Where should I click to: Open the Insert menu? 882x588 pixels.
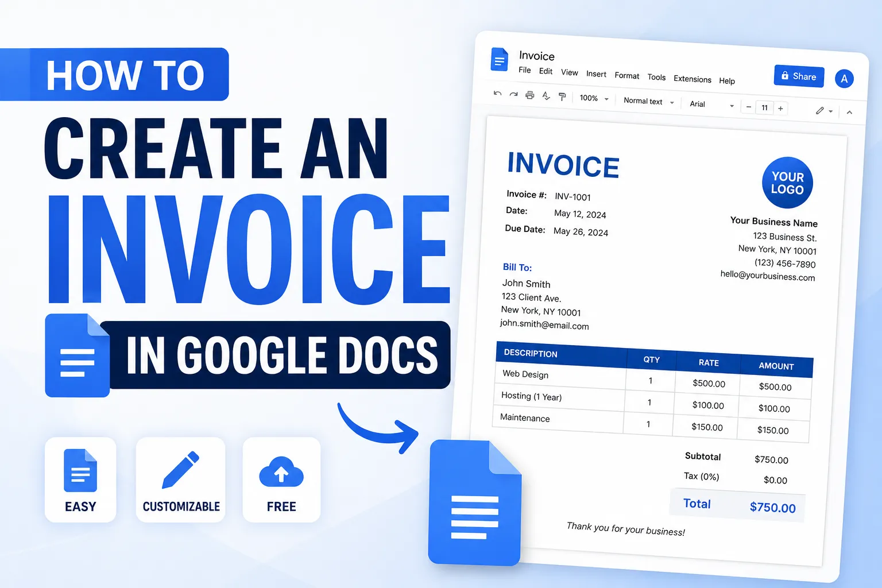[596, 74]
